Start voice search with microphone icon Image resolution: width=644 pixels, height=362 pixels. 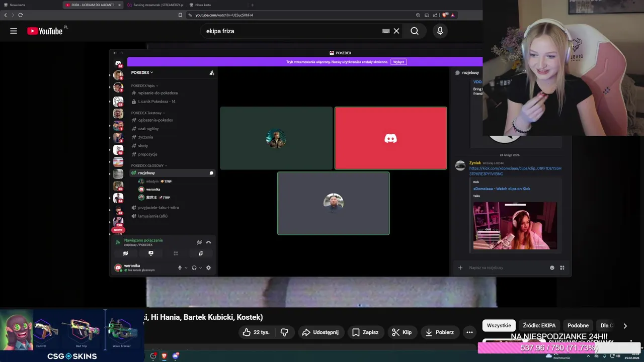440,31
